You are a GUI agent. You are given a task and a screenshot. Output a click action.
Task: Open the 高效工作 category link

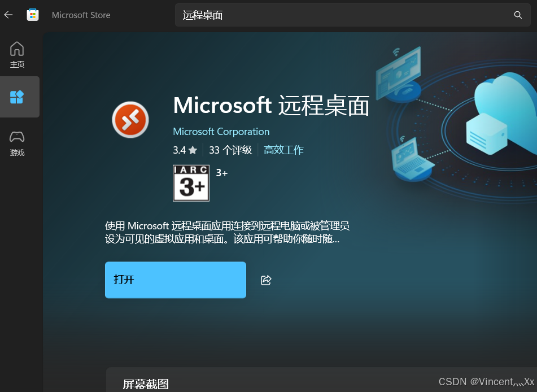pyautogui.click(x=283, y=150)
